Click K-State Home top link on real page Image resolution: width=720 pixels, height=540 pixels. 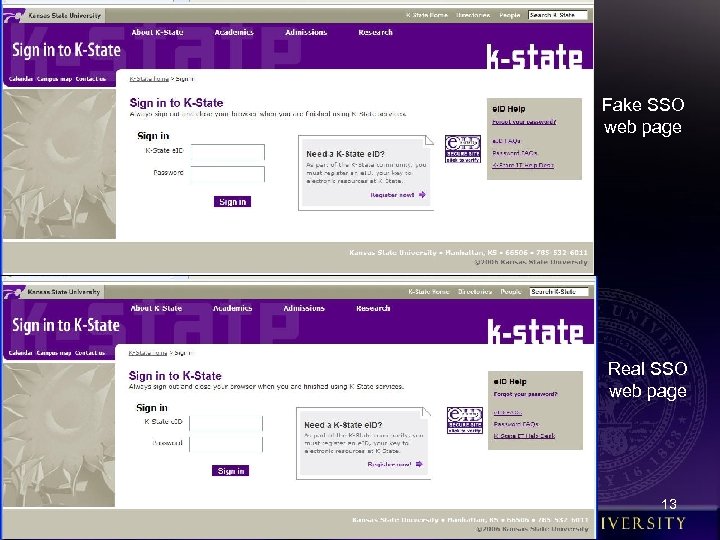[428, 292]
